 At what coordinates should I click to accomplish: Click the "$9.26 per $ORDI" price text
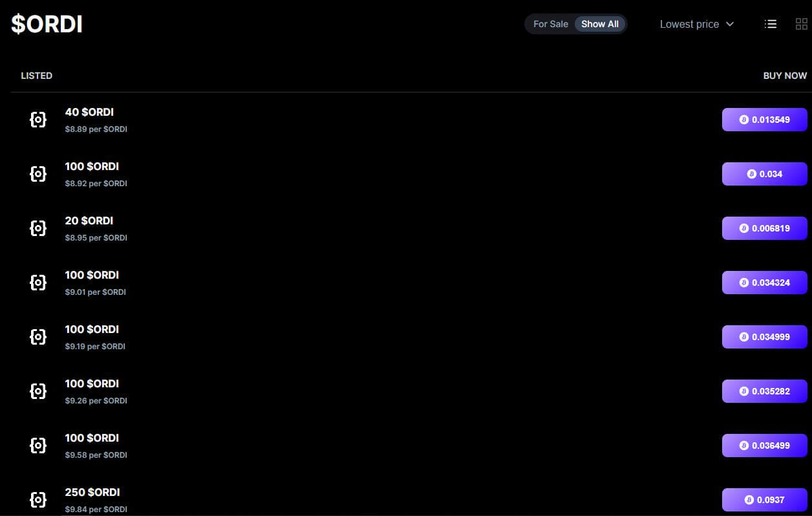click(96, 401)
